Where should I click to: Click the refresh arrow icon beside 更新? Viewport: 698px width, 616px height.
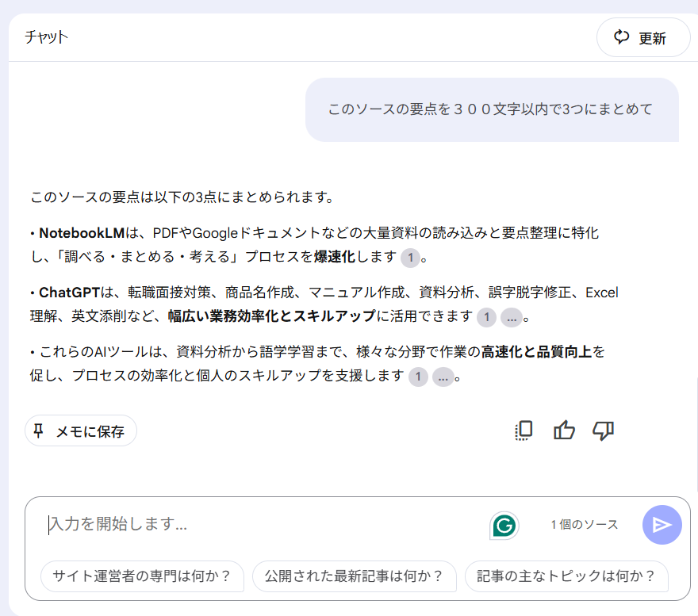tap(621, 37)
